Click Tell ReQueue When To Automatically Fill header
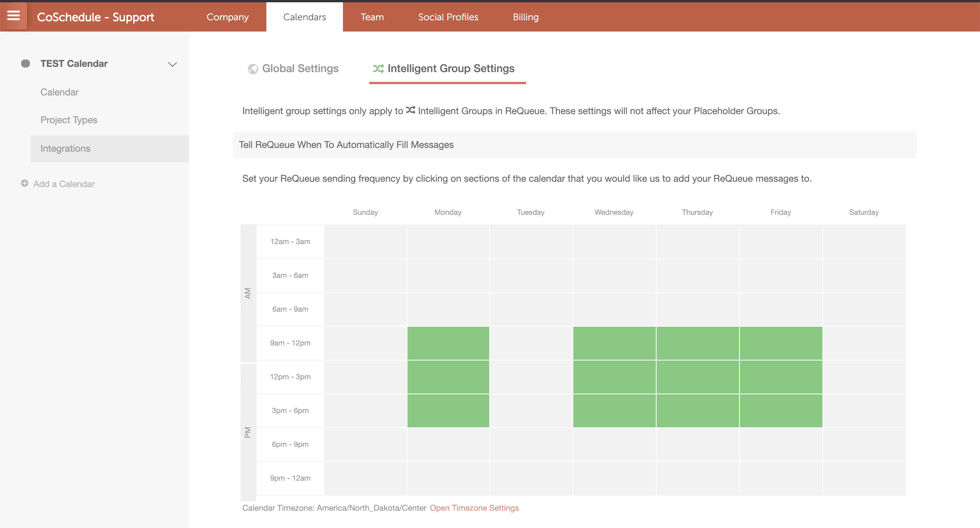Viewport: 980px width, 528px height. [574, 145]
